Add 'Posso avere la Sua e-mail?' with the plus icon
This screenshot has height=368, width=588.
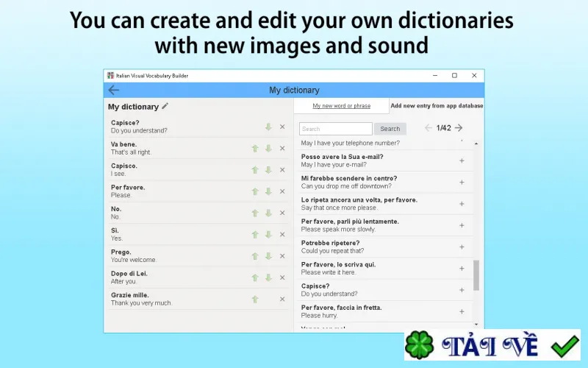click(x=462, y=160)
